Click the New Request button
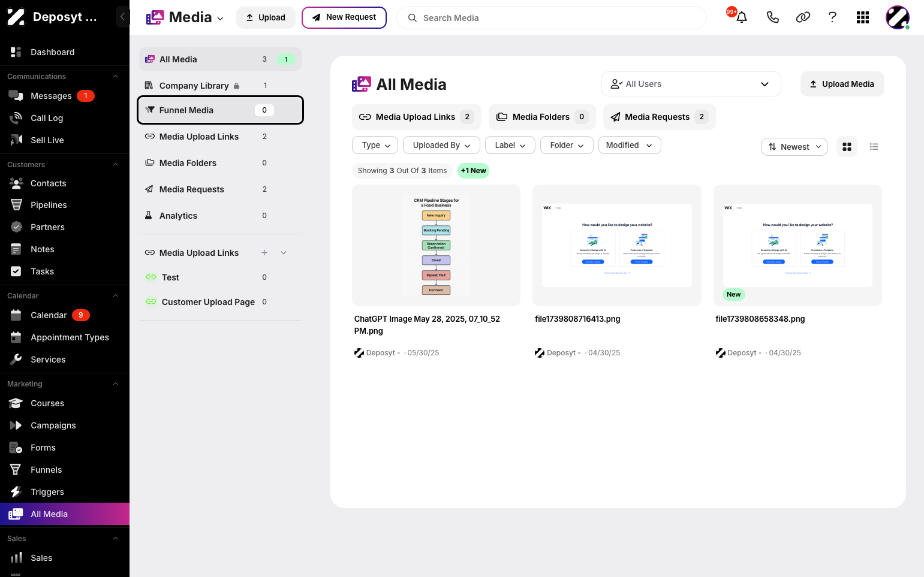Image resolution: width=924 pixels, height=577 pixels. coord(344,17)
